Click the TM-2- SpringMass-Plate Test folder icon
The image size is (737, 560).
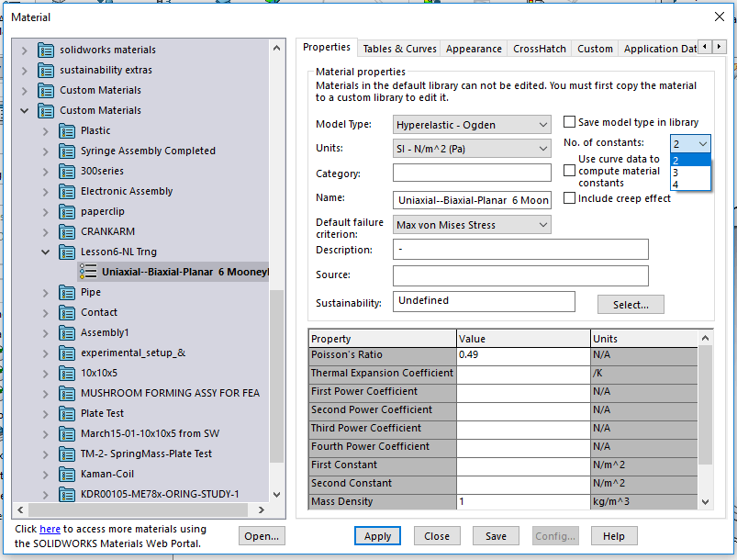[67, 454]
